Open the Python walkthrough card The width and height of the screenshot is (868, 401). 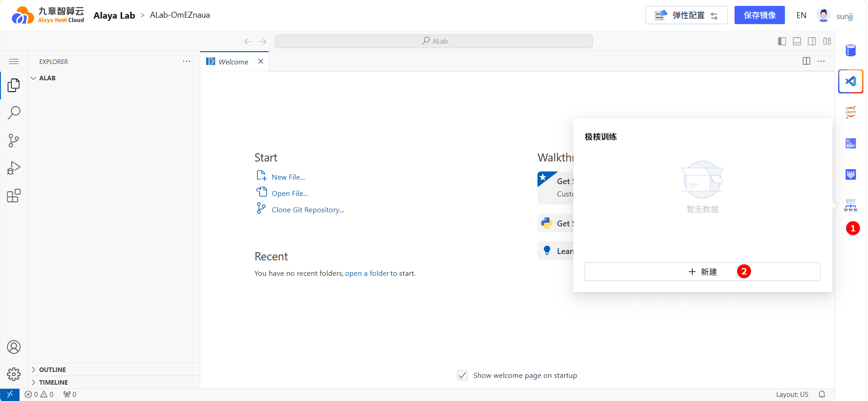tap(556, 223)
